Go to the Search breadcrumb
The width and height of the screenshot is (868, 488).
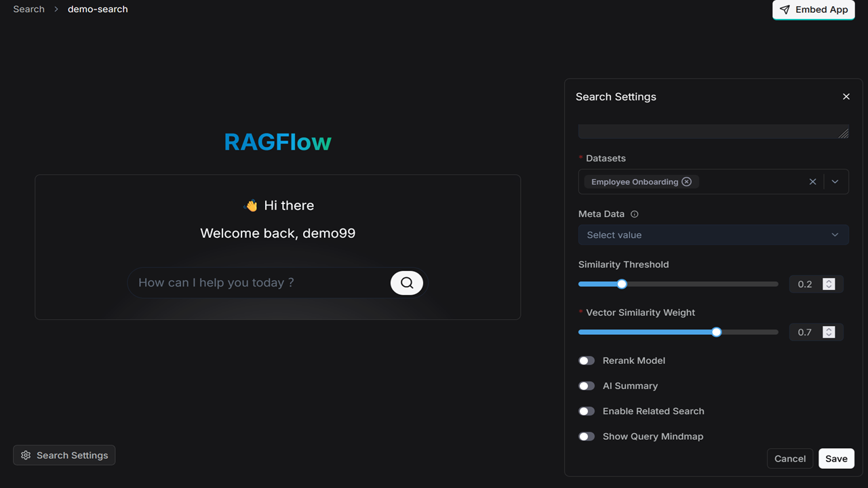[28, 9]
